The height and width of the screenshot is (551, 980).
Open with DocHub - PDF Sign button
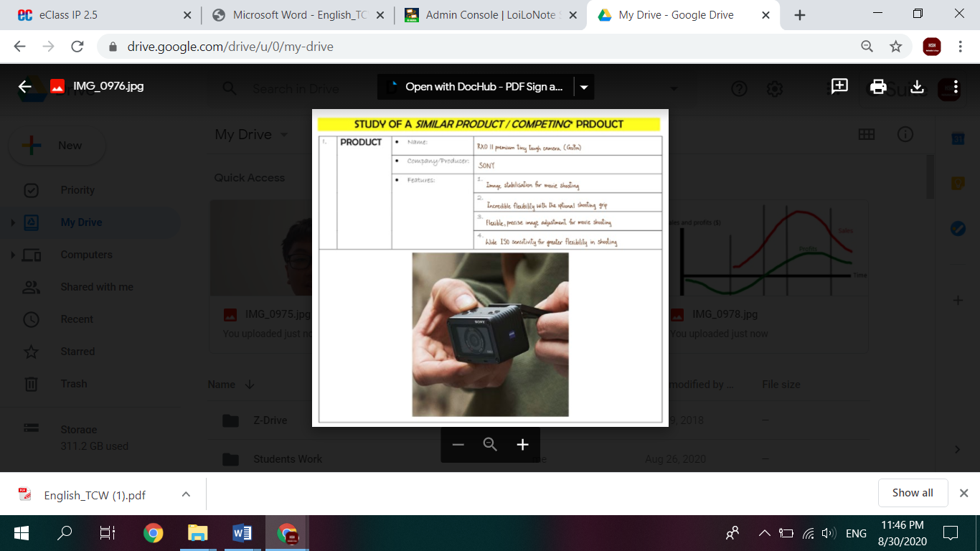pyautogui.click(x=476, y=88)
